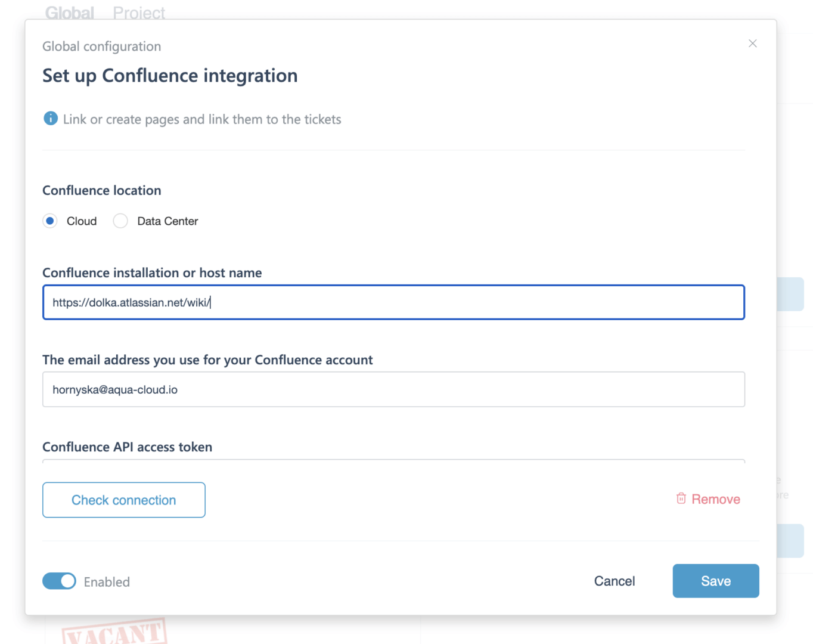Open the Global configuration tab
813x644 pixels.
pos(69,13)
